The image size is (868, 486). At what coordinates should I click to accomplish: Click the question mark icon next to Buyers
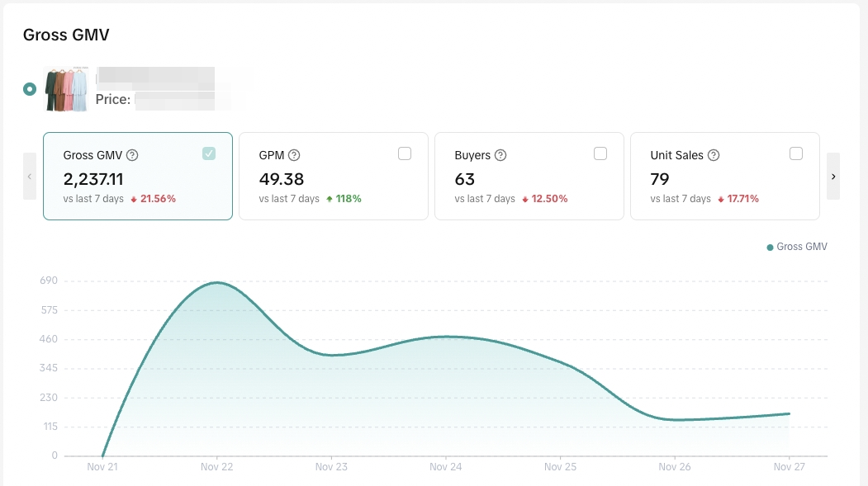pos(500,155)
